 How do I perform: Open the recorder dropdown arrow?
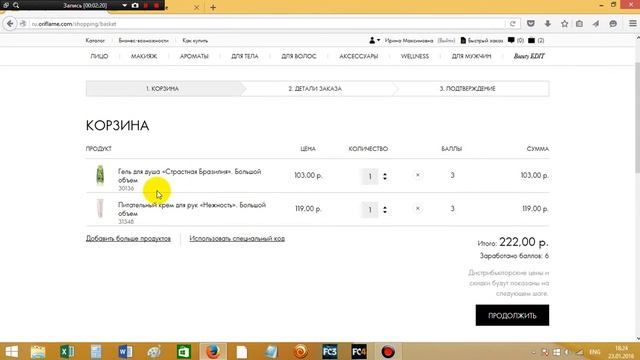click(124, 5)
